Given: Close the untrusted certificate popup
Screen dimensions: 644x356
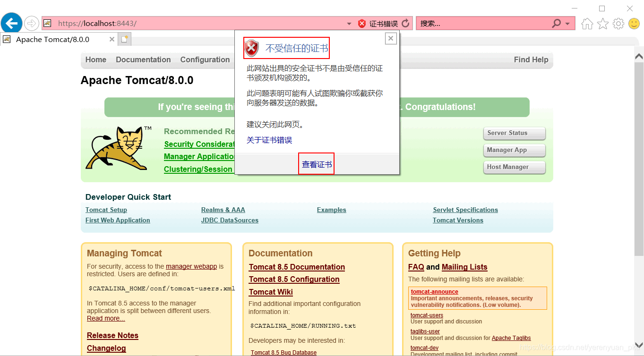Looking at the screenshot, I should click(391, 39).
